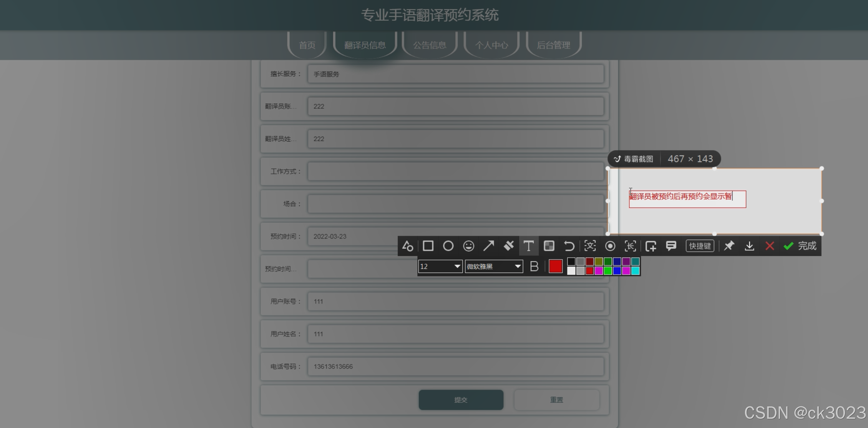Choose the mosaic blur tool
This screenshot has width=868, height=428.
coord(549,246)
